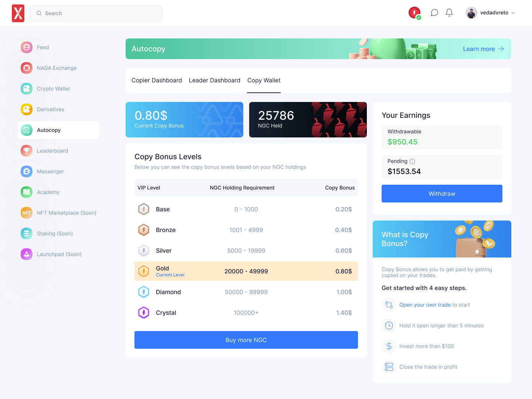Select the Copy Wallet tab
The width and height of the screenshot is (532, 399).
click(x=264, y=80)
